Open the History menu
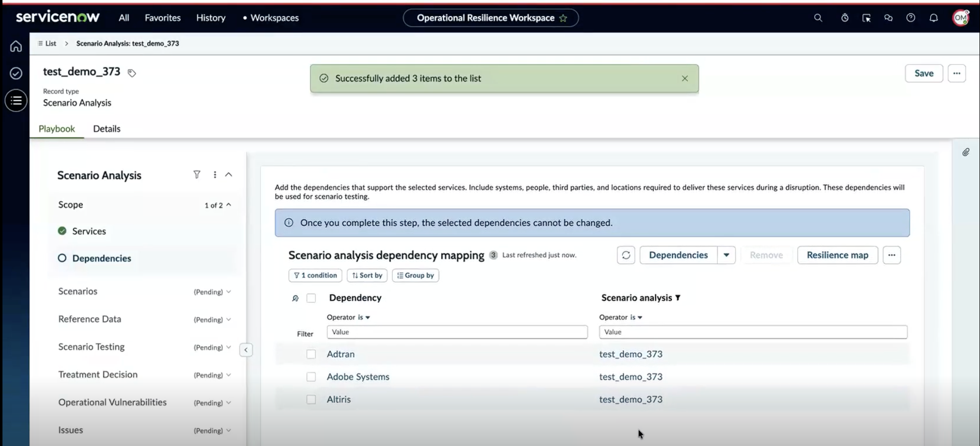The image size is (980, 446). [x=211, y=18]
